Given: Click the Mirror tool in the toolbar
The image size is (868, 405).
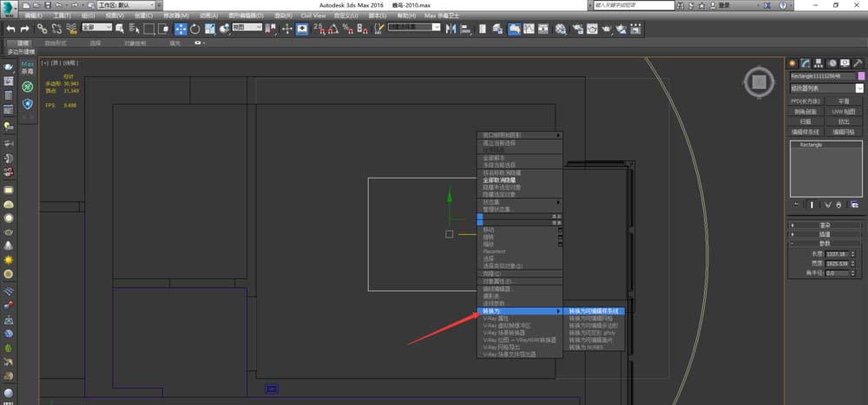Looking at the screenshot, I should (x=450, y=29).
